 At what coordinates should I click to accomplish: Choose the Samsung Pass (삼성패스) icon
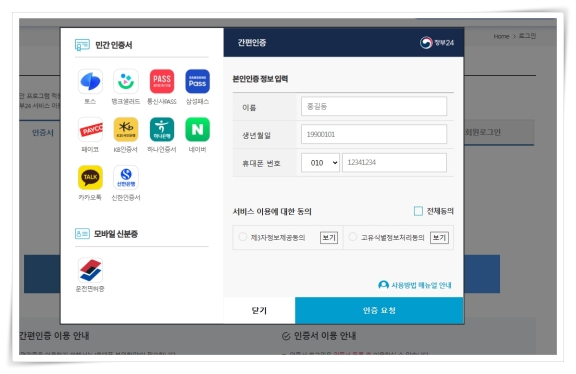197,81
